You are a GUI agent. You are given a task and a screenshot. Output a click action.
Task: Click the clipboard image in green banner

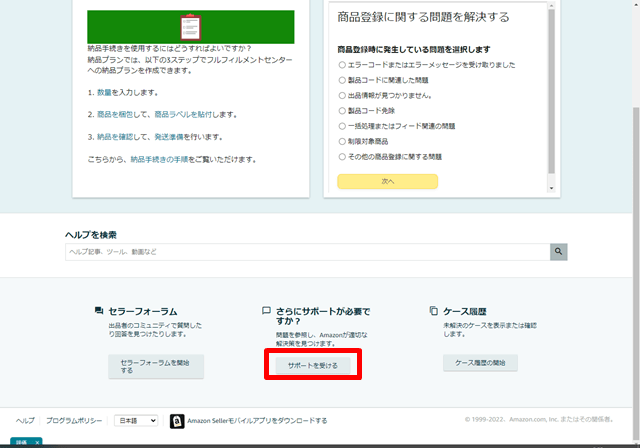(x=190, y=27)
